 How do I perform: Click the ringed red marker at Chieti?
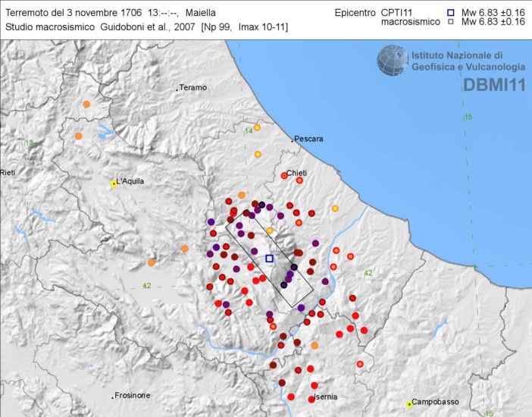point(284,175)
